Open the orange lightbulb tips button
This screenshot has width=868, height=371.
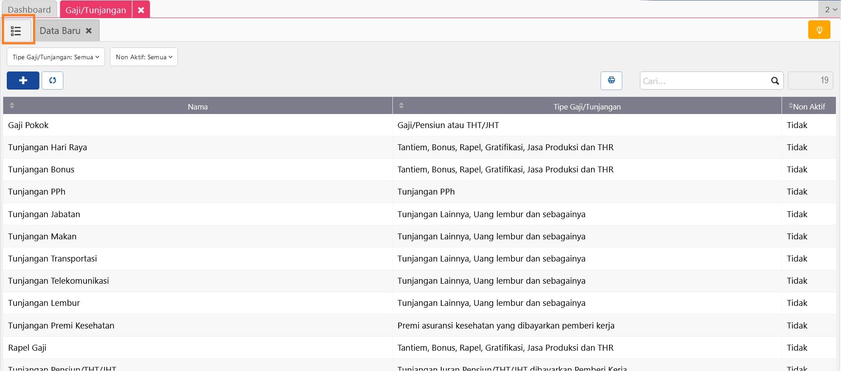tap(819, 30)
